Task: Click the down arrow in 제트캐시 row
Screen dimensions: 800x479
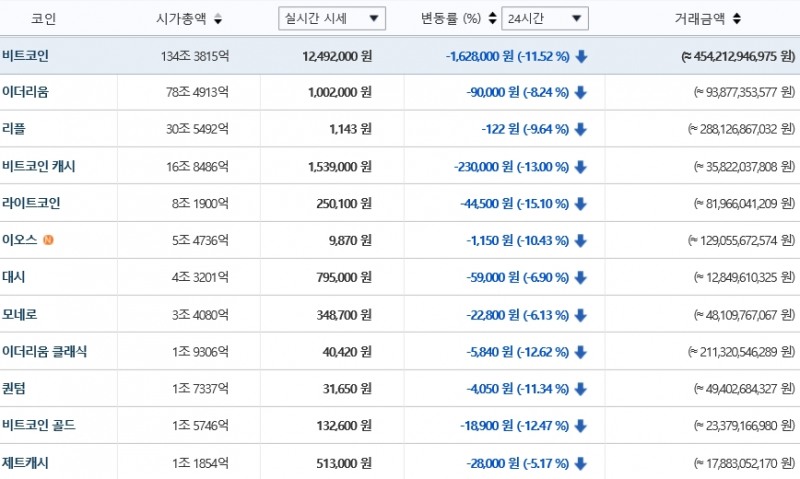Action: (581, 463)
